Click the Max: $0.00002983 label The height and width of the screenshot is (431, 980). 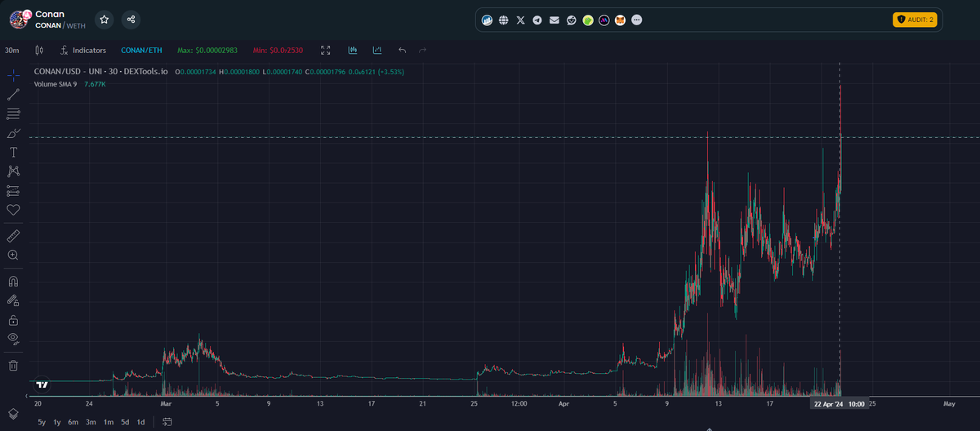coord(207,51)
